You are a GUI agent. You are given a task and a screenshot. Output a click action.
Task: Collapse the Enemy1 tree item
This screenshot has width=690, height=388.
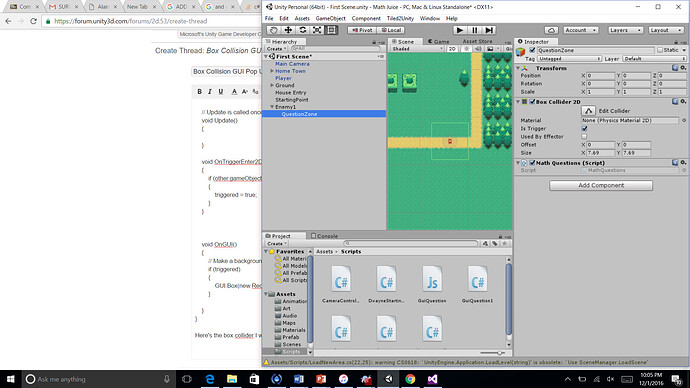[272, 107]
